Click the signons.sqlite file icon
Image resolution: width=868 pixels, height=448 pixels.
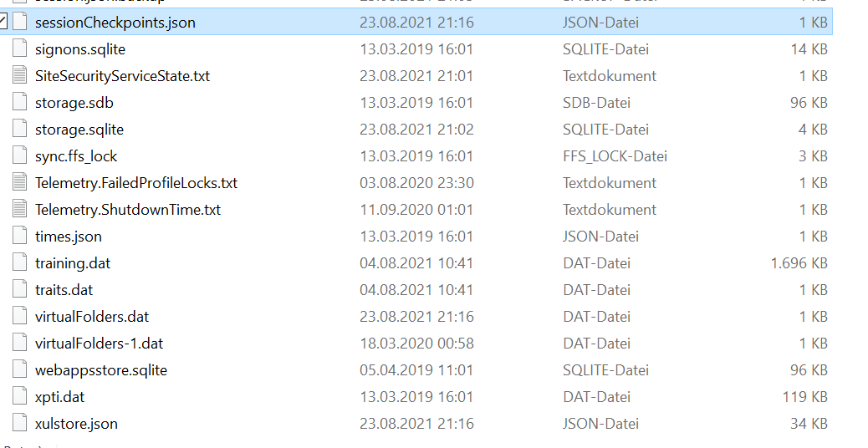tap(19, 49)
